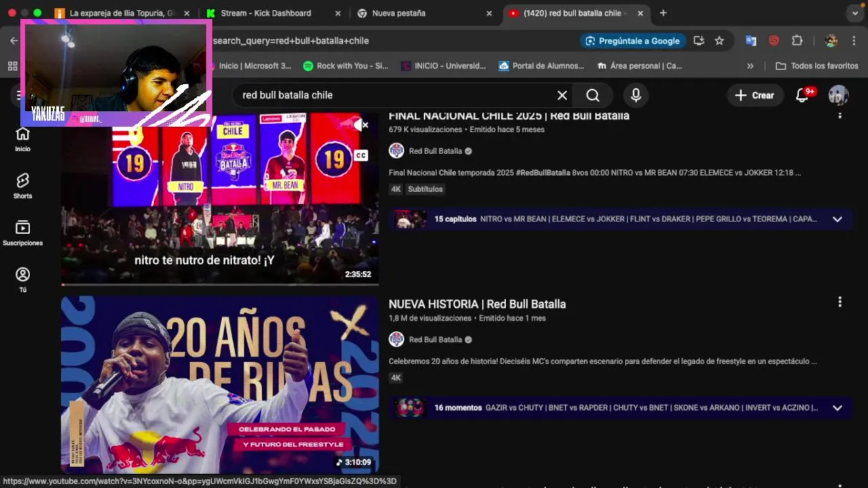Click the magnifier search button

point(593,95)
